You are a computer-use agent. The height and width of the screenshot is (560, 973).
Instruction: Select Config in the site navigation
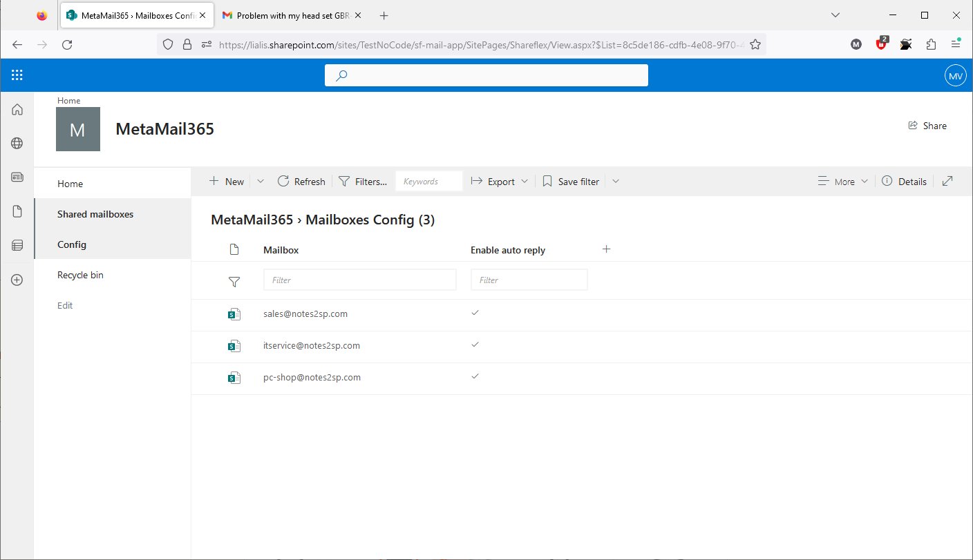72,244
